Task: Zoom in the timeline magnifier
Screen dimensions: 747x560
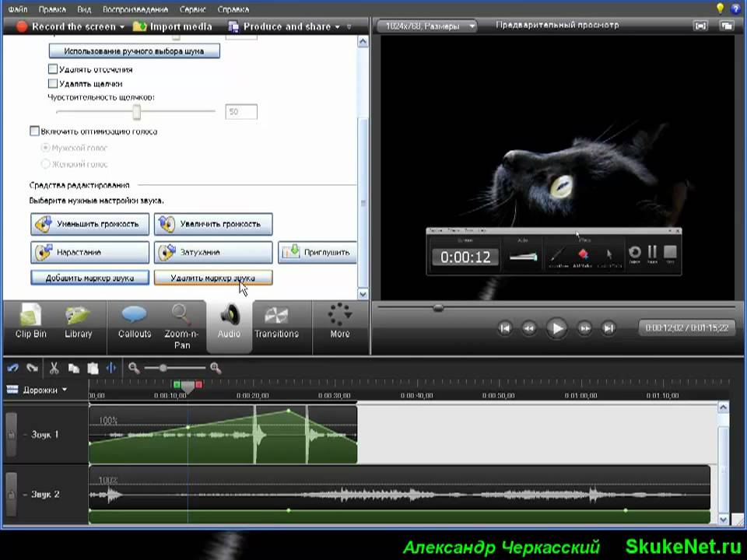Action: pyautogui.click(x=216, y=368)
